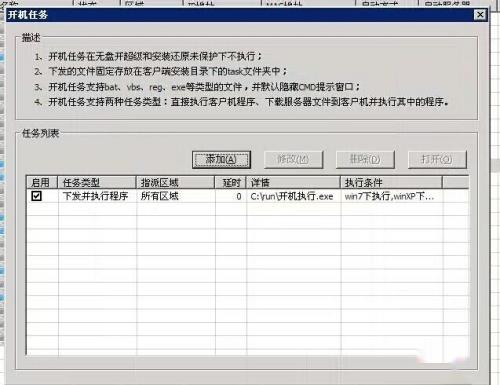Click the 打开(O) button
Image resolution: width=500 pixels, height=385 pixels.
437,160
